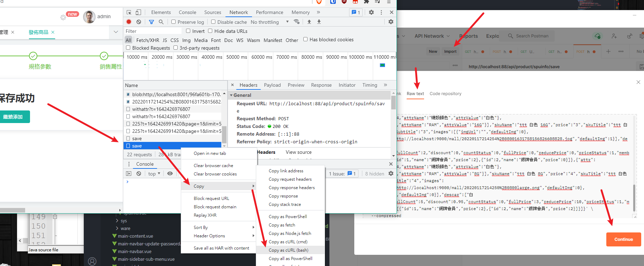This screenshot has width=644, height=266.
Task: Open No throttling dropdown
Action: [270, 22]
